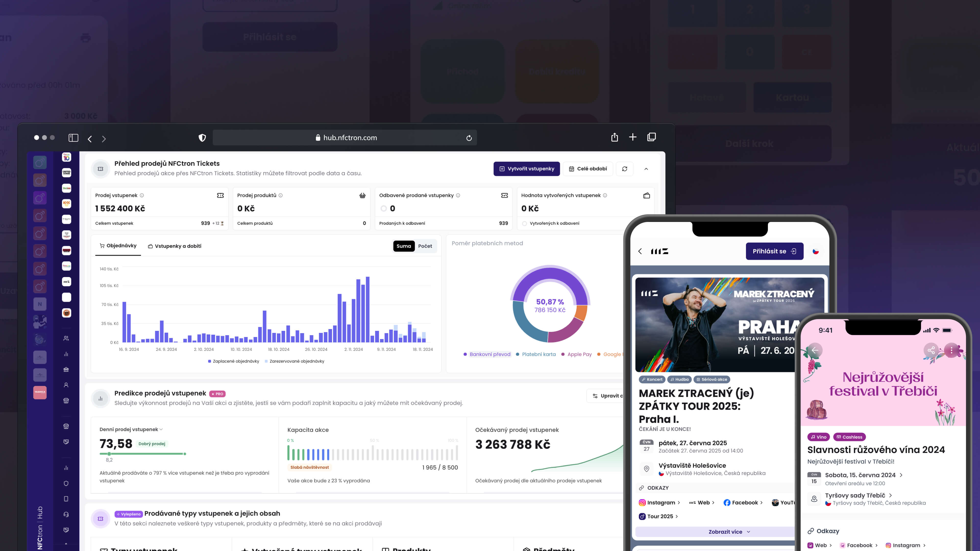Toggle Bankovní převod in payment legend
Image resolution: width=980 pixels, height=551 pixels.
click(x=487, y=354)
